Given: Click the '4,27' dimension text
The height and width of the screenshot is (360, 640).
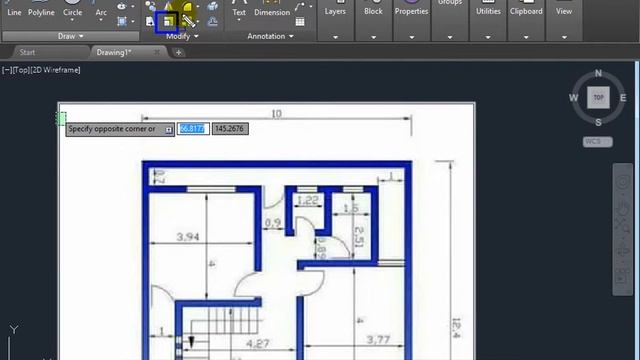Looking at the screenshot, I should coord(258,344).
